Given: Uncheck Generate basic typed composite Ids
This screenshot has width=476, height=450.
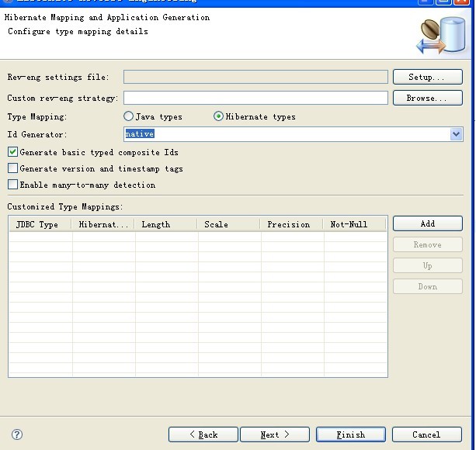Looking at the screenshot, I should (12, 152).
